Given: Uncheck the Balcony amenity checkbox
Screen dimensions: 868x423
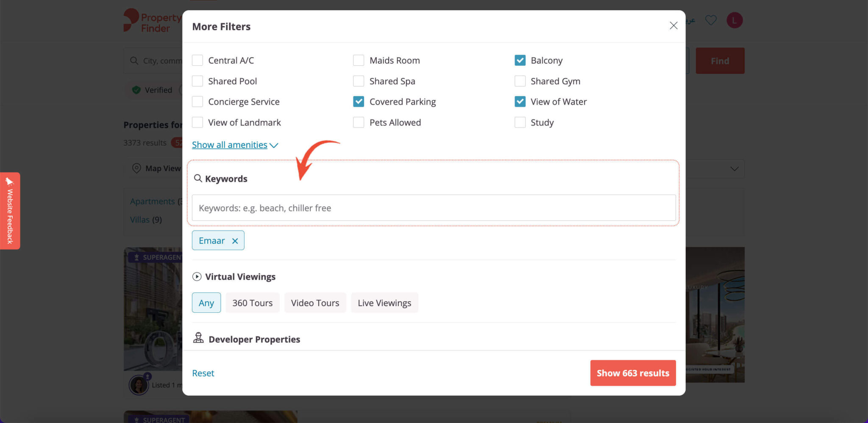Looking at the screenshot, I should coord(520,60).
